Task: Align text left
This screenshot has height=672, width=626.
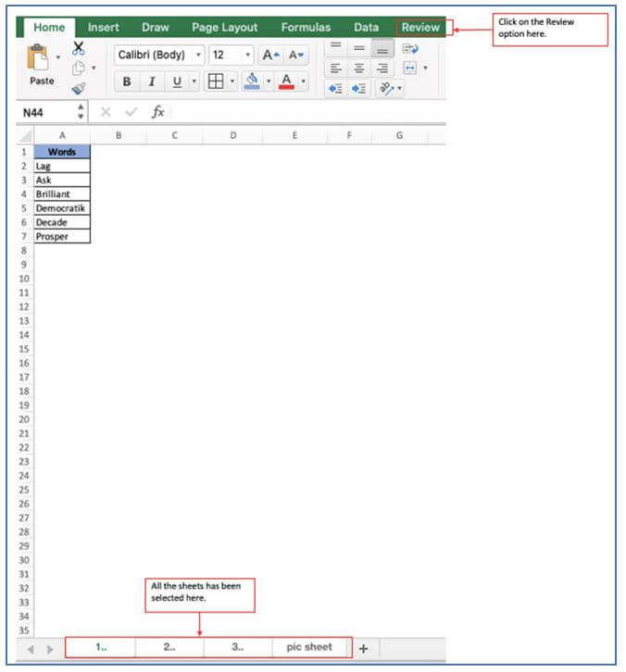Action: (336, 68)
